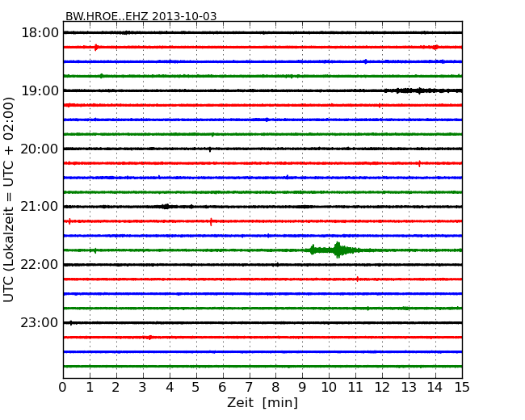525x420 pixels.
Task: Click the x-axis tick label 0
Action: pos(63,388)
